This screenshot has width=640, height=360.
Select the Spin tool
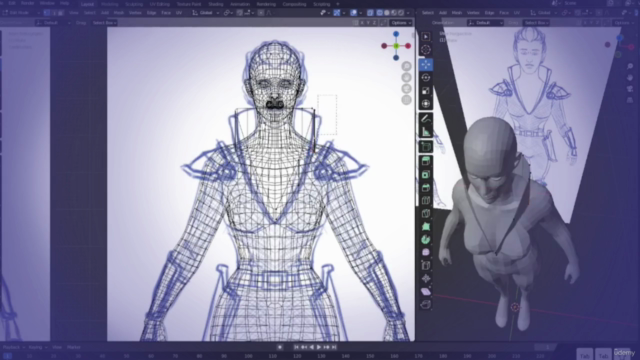(426, 240)
